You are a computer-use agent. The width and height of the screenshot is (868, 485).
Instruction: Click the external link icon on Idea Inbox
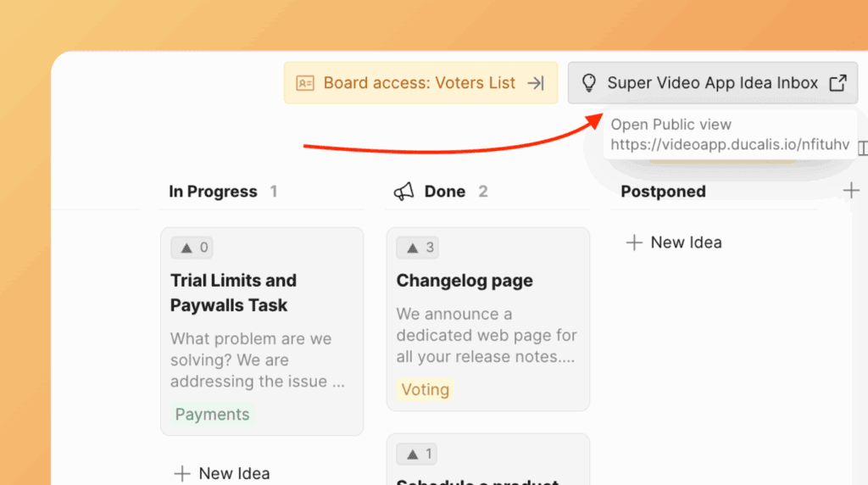pyautogui.click(x=837, y=83)
